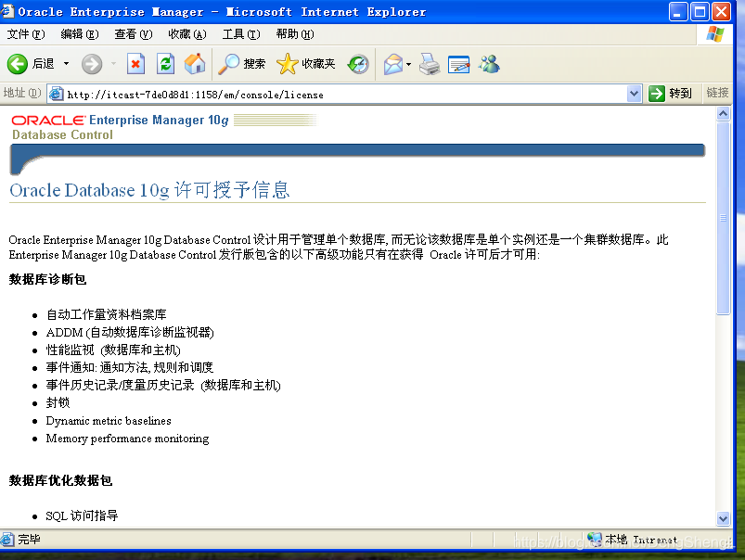Click the 封锁 list item

coord(58,402)
